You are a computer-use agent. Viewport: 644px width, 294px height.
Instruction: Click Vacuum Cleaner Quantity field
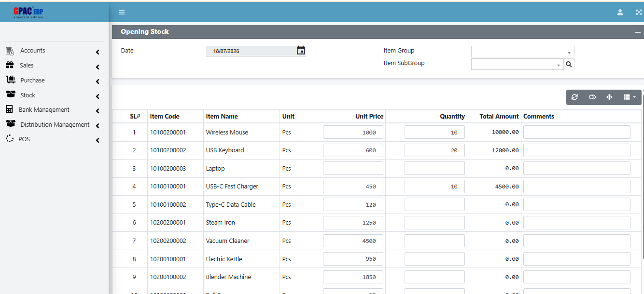pyautogui.click(x=434, y=241)
